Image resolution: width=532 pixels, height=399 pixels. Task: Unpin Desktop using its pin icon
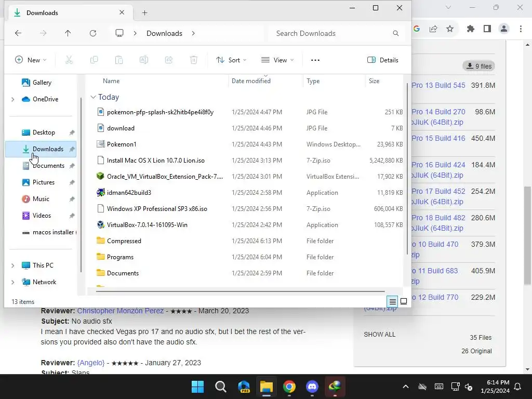[72, 132]
